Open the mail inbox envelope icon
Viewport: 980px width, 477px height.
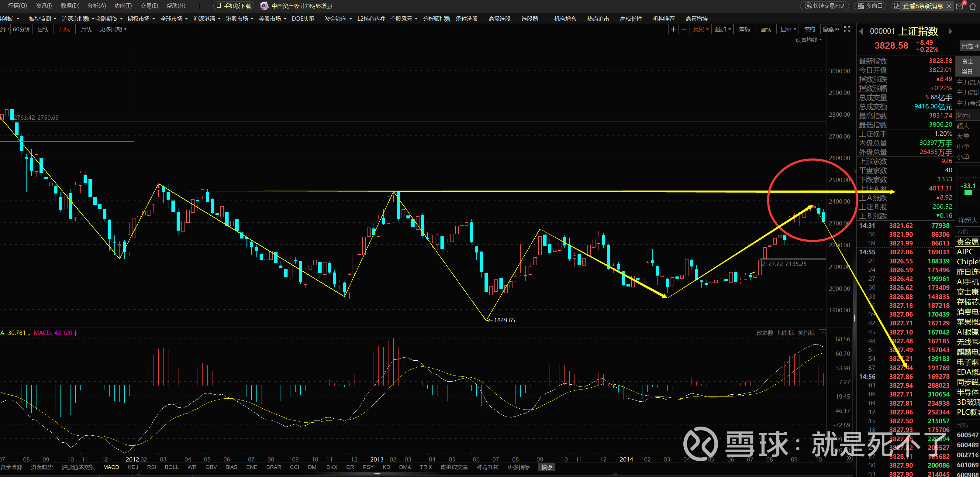(959, 6)
